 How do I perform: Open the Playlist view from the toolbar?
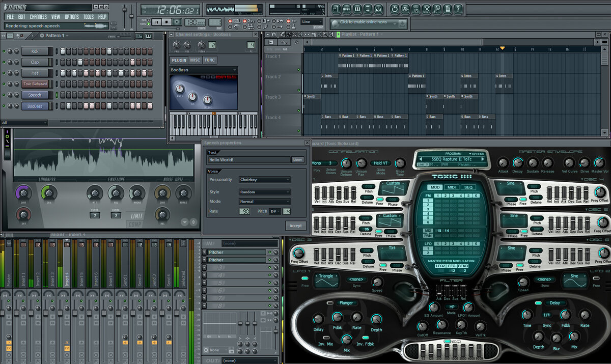[x=337, y=9]
